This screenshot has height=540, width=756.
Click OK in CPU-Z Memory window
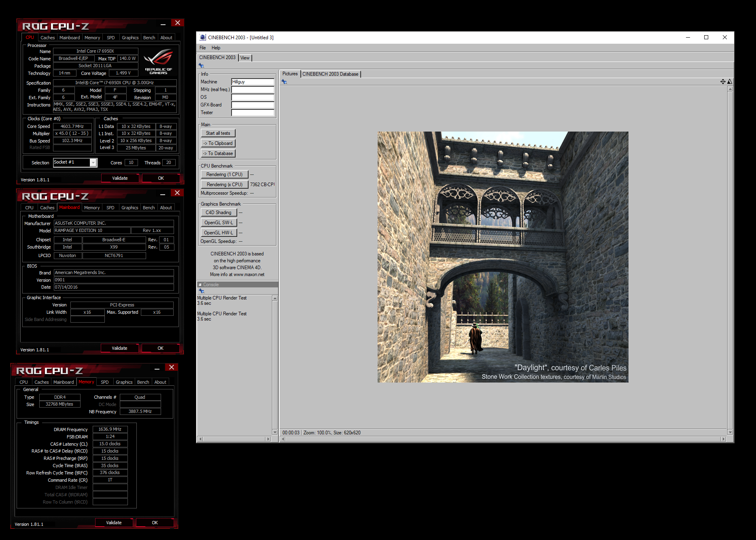coord(155,523)
